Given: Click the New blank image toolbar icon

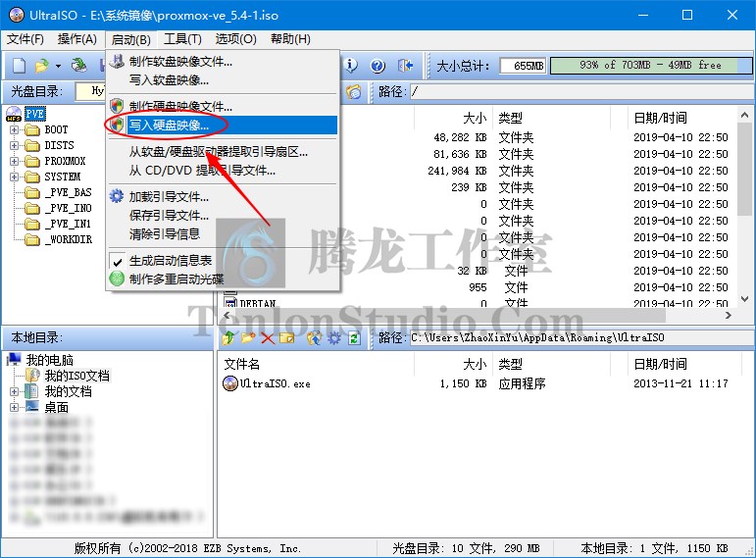Looking at the screenshot, I should pos(19,65).
